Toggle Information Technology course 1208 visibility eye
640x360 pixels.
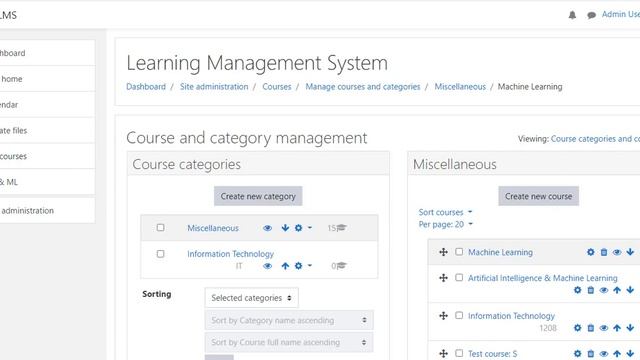tap(604, 328)
